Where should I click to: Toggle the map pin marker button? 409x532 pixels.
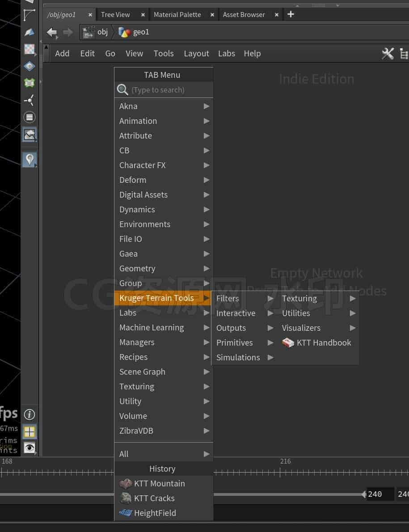coord(30,160)
